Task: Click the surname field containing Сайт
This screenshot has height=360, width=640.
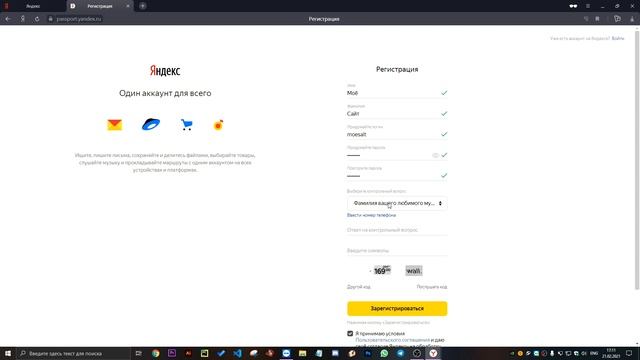Action: tap(397, 114)
